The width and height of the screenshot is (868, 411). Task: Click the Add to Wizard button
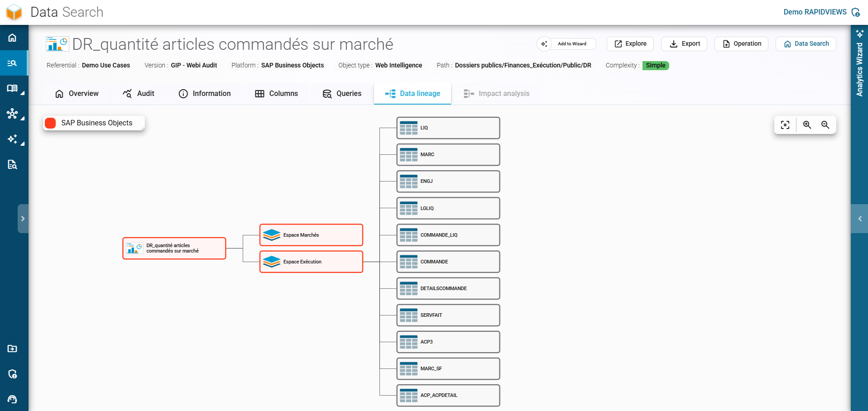(x=566, y=44)
